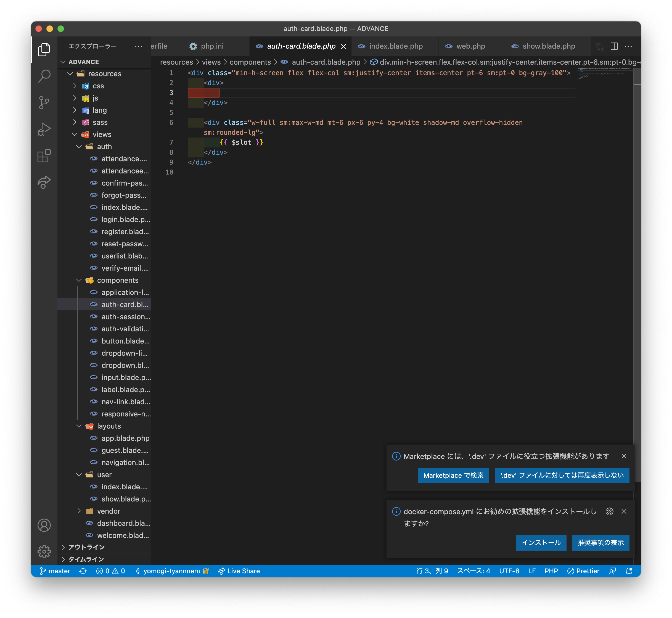Viewport: 672px width, 618px height.
Task: Open the Search view in activity bar
Action: click(x=44, y=76)
